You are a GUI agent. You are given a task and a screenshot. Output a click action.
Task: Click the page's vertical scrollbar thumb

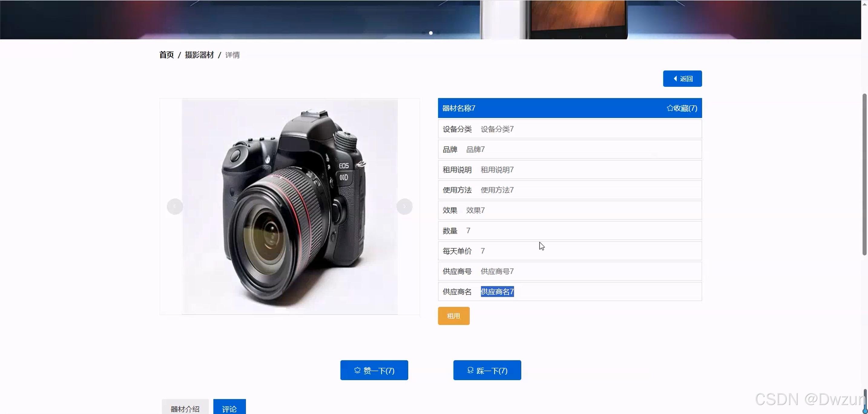coord(864,175)
